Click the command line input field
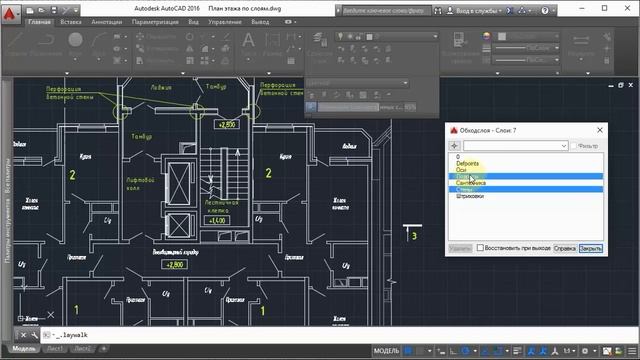The width and height of the screenshot is (640, 360). pos(339,335)
